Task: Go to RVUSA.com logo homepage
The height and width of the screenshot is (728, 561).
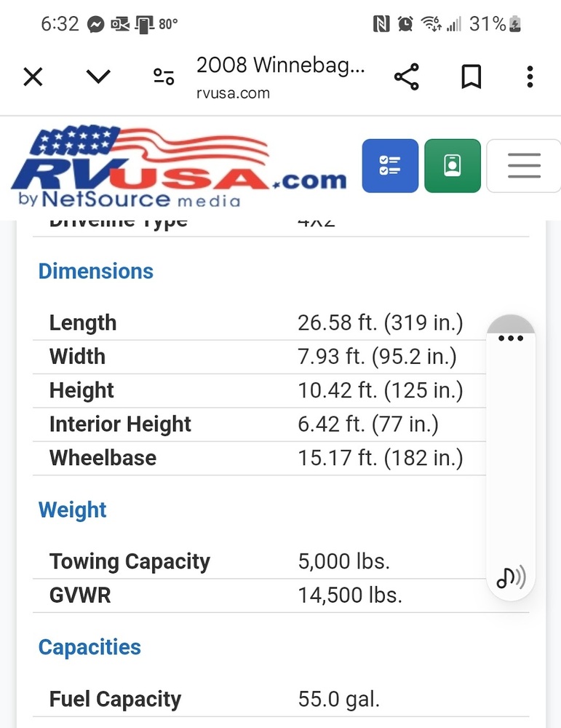Action: [x=178, y=166]
